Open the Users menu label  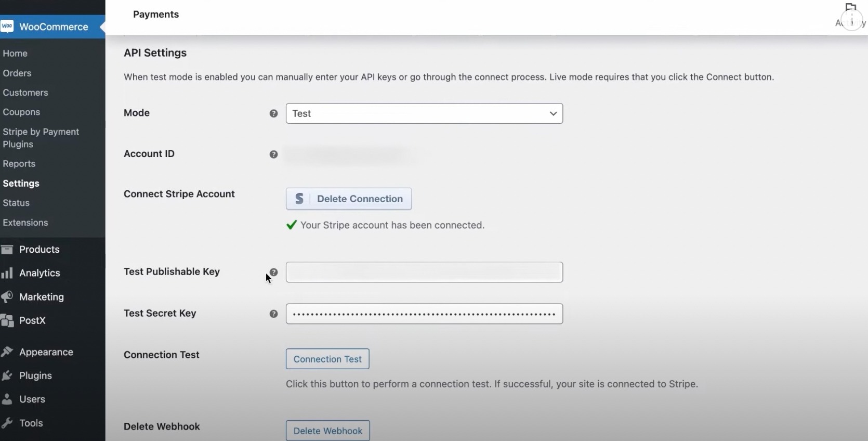pyautogui.click(x=32, y=399)
